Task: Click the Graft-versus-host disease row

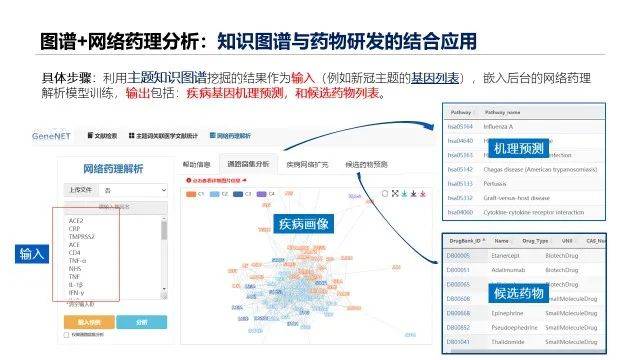Action: click(524, 198)
